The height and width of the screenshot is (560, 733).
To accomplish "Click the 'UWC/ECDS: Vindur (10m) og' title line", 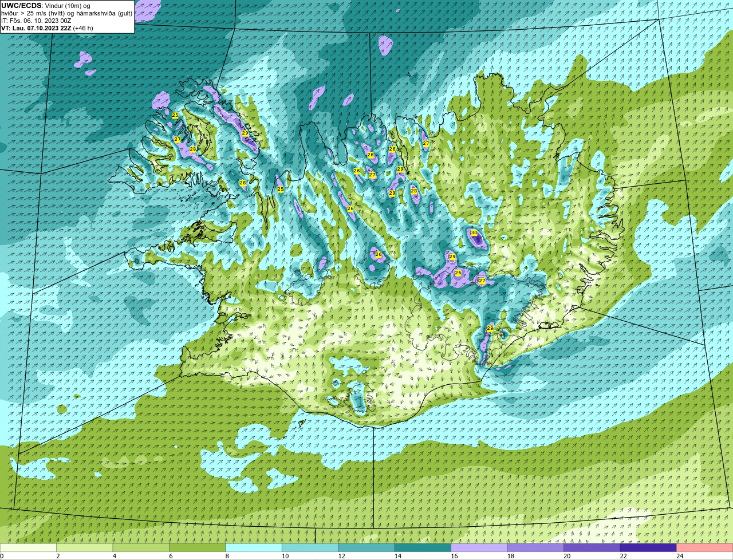I will tap(46, 6).
